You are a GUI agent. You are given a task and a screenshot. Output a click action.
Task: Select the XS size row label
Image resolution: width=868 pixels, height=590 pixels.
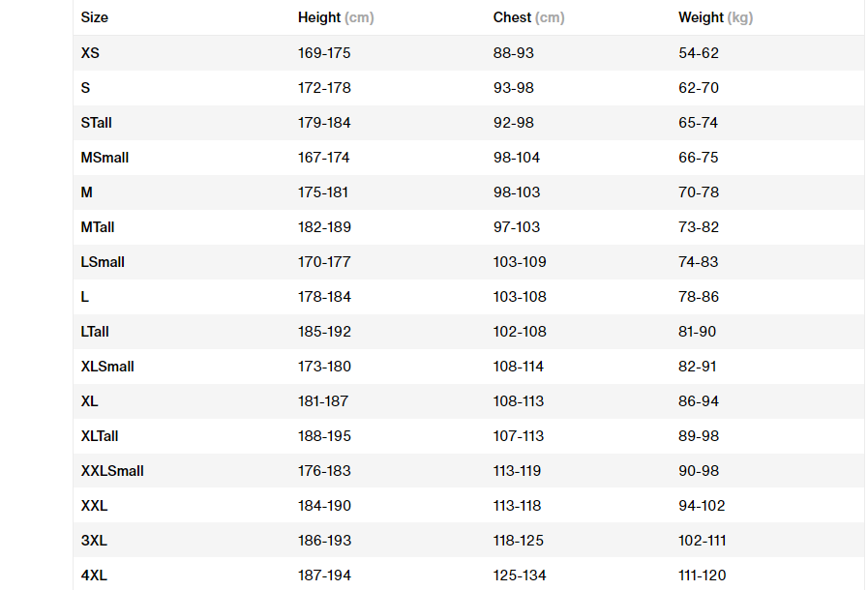[90, 53]
